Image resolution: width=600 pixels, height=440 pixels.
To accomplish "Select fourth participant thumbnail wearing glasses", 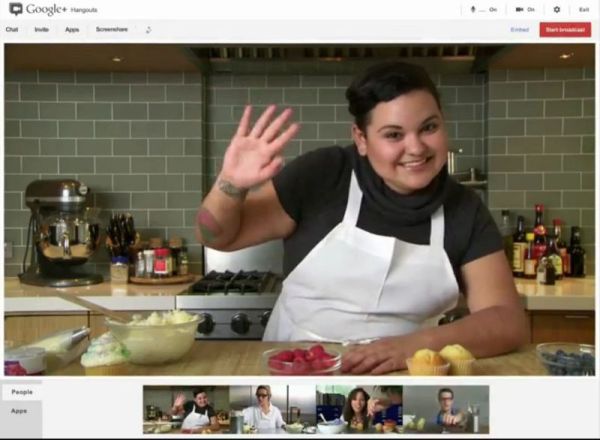I will click(x=445, y=409).
